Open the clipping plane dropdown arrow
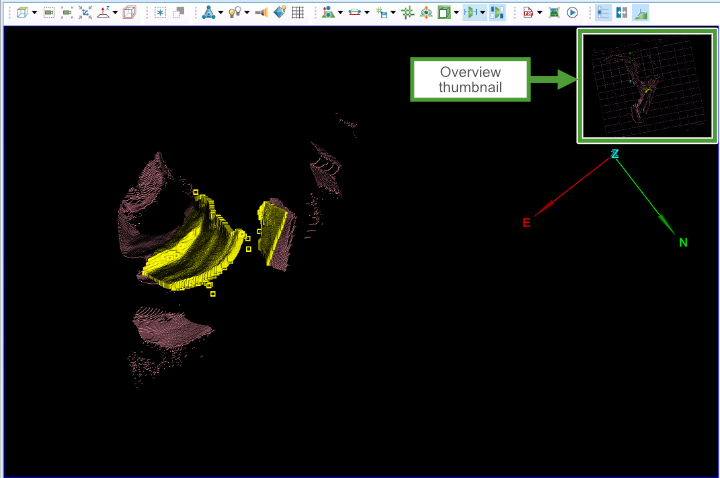Image resolution: width=720 pixels, height=478 pixels. pyautogui.click(x=483, y=13)
